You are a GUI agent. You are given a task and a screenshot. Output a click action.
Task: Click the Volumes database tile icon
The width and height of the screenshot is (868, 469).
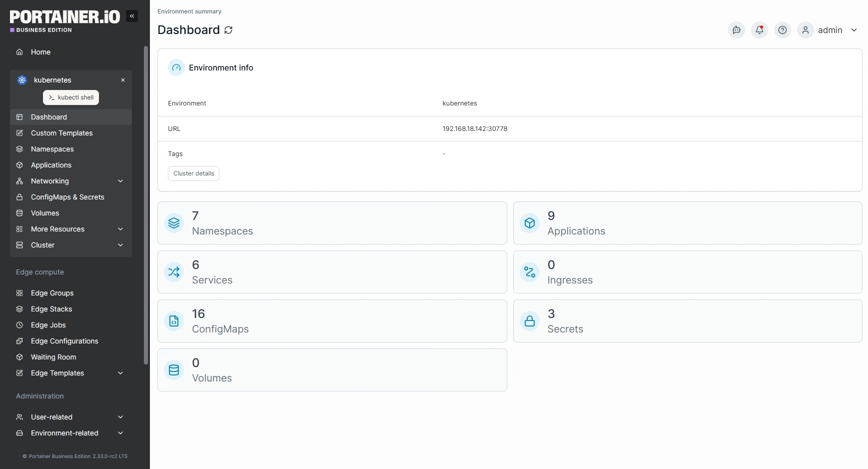coord(174,370)
